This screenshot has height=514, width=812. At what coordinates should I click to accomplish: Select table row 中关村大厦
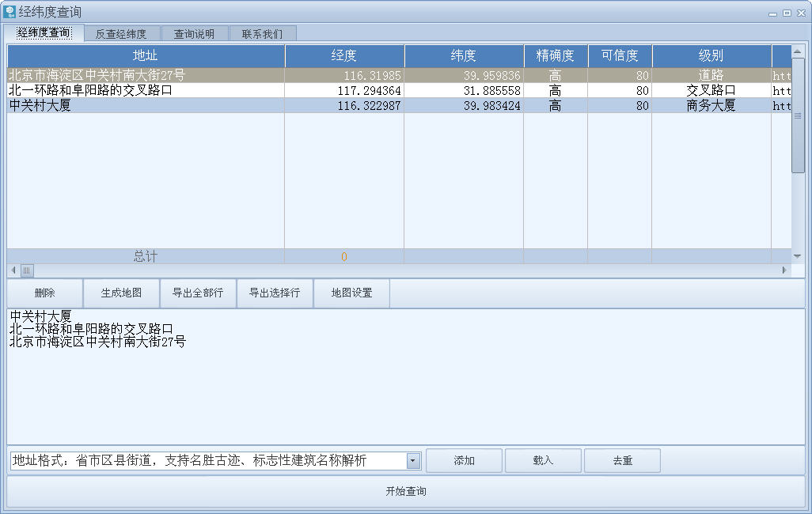(399, 106)
